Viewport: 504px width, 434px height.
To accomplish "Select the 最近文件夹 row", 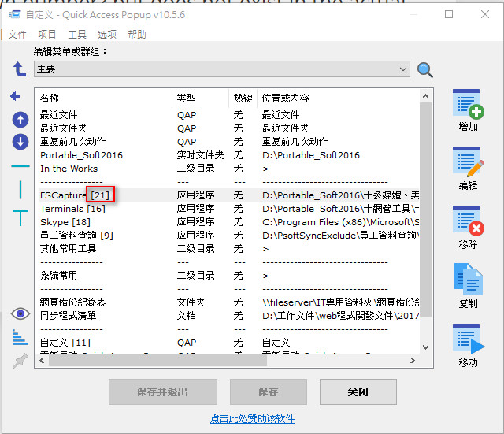I will (229, 128).
